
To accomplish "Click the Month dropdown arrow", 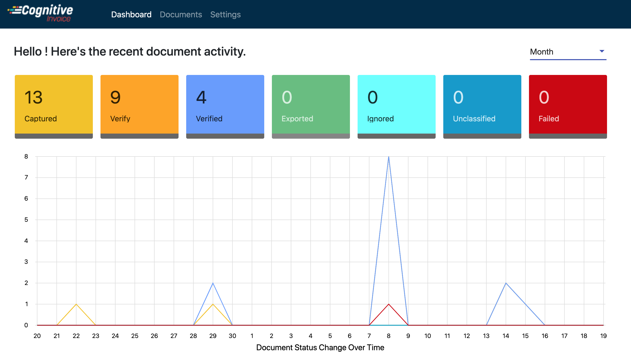I will (602, 51).
